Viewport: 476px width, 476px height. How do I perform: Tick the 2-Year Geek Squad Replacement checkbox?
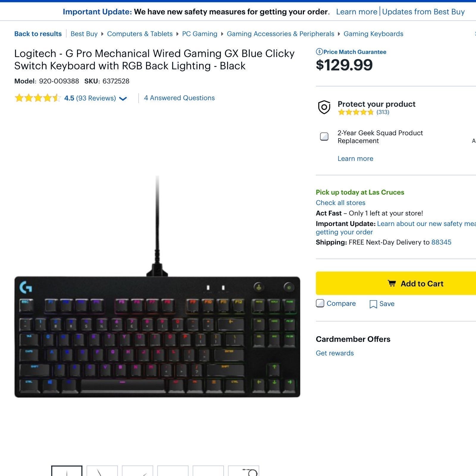point(324,137)
